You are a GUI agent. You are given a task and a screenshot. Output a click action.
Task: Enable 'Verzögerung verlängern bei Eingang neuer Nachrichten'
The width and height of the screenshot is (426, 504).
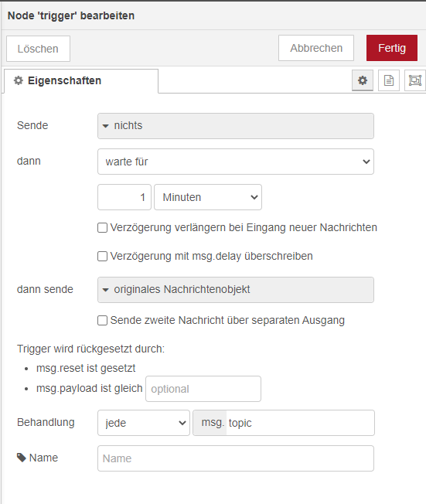pyautogui.click(x=102, y=227)
